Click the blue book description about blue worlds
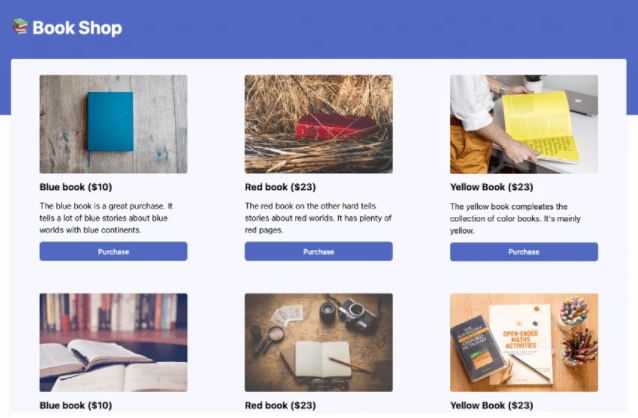 coord(108,218)
